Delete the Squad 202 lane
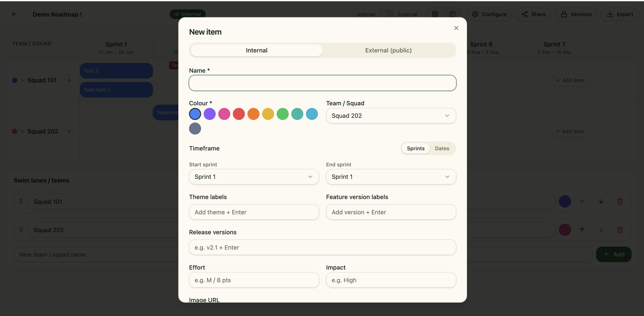The width and height of the screenshot is (644, 316). tap(620, 230)
